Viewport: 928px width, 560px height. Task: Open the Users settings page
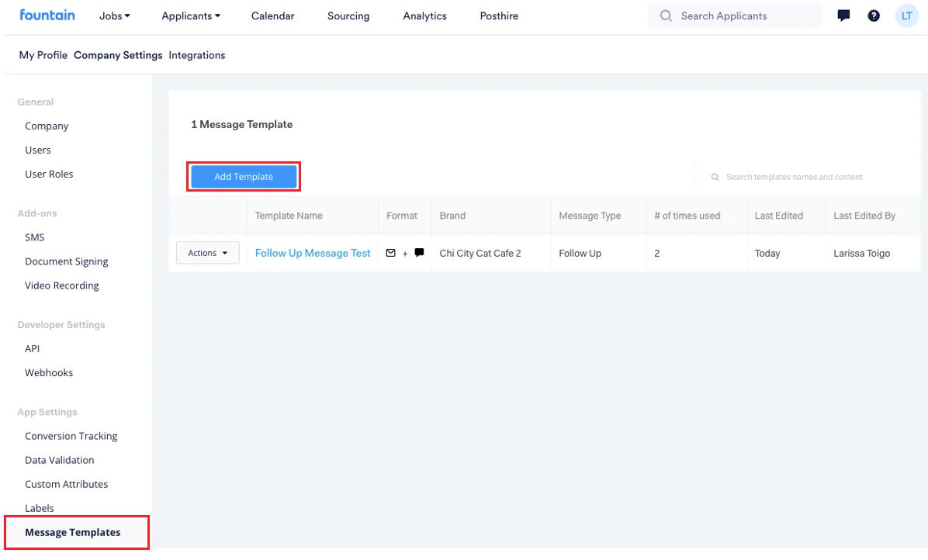(x=38, y=150)
